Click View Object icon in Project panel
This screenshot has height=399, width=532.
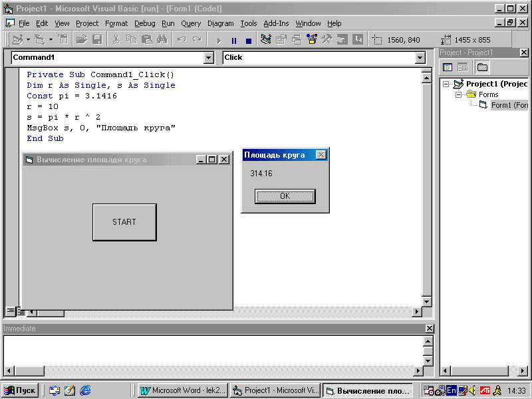[462, 67]
